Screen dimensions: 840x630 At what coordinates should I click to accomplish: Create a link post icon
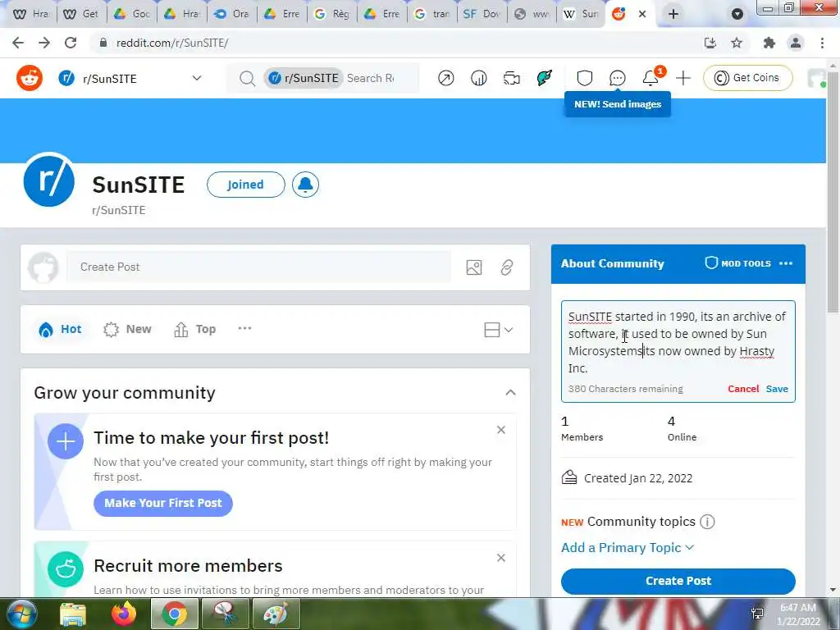[x=507, y=267]
